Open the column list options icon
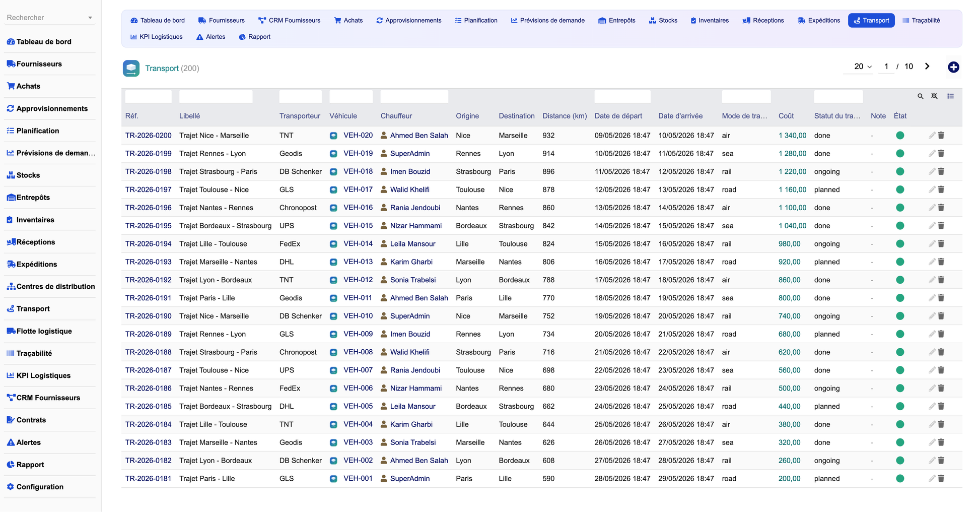Viewport: 980px width, 512px height. tap(950, 96)
